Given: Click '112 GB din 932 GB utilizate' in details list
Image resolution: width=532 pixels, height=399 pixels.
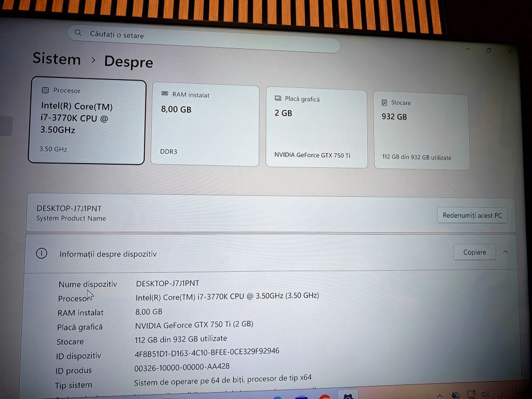Looking at the screenshot, I should 181,339.
